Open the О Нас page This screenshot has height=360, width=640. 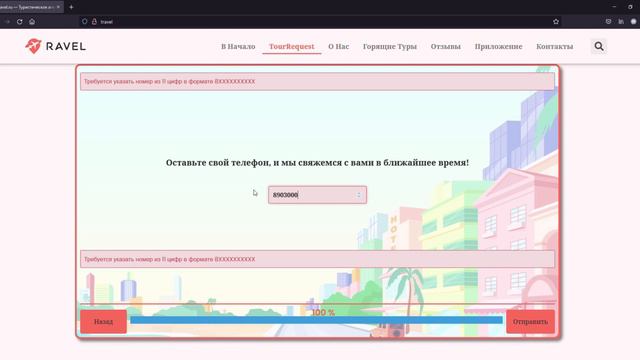click(338, 47)
